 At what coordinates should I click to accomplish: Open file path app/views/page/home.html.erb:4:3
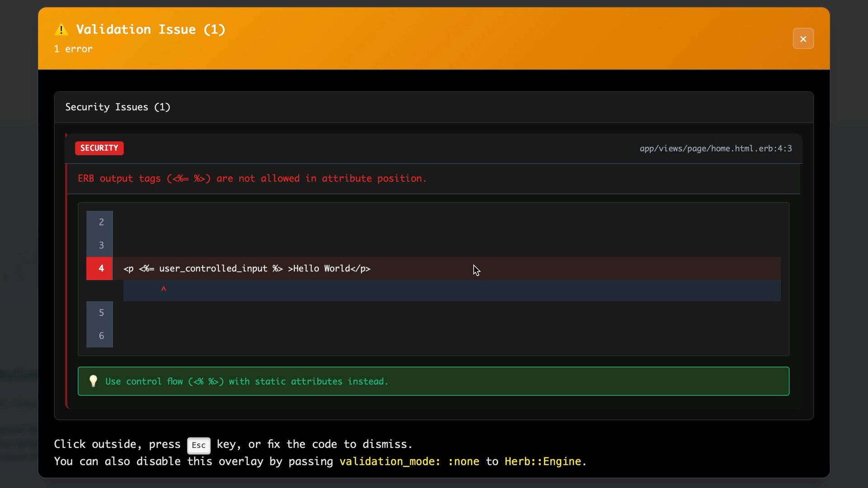pyautogui.click(x=715, y=149)
